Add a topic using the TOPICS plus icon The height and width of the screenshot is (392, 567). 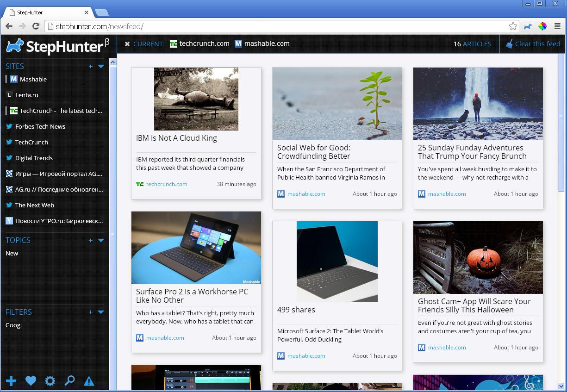click(91, 241)
